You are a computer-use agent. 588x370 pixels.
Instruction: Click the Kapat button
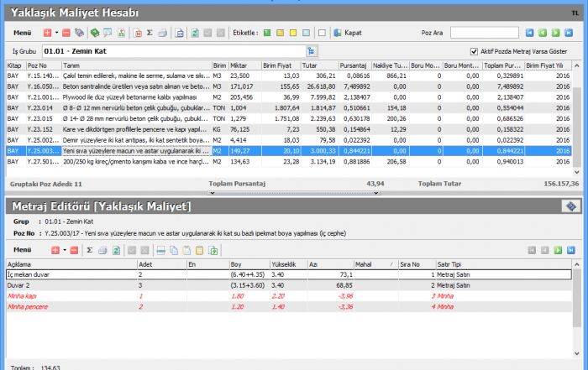pos(347,33)
